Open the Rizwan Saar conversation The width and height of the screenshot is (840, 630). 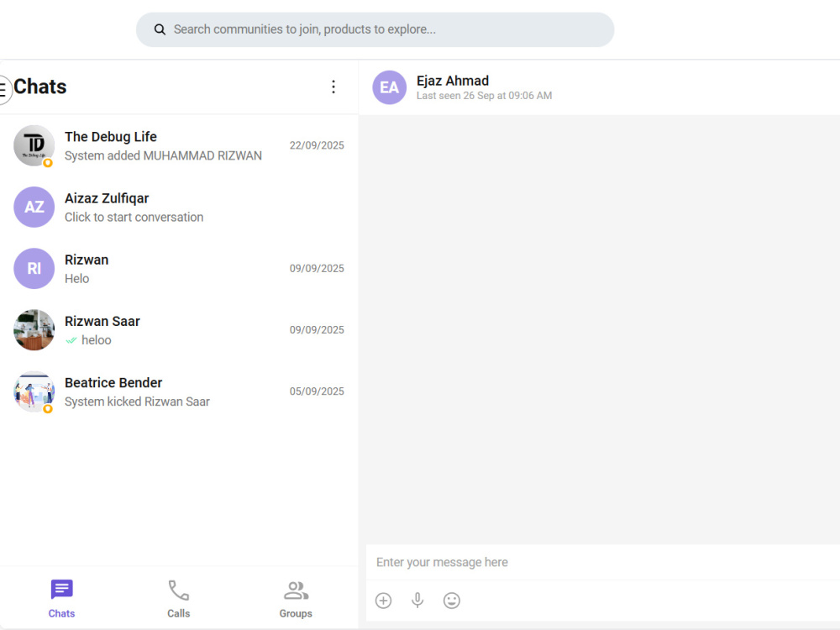179,330
